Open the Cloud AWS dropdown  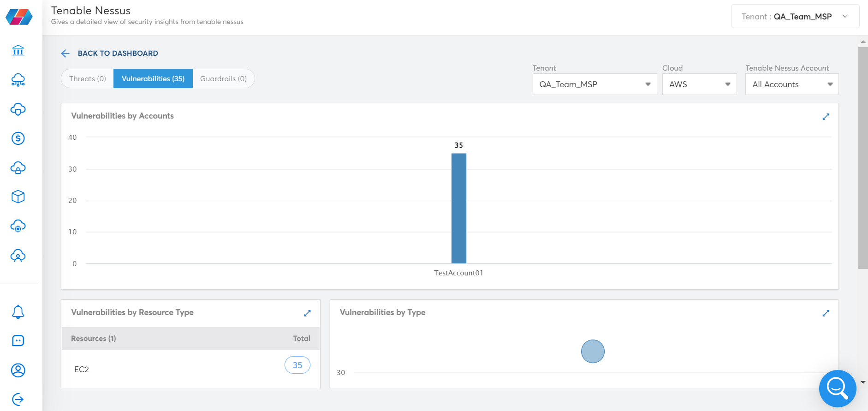click(699, 84)
